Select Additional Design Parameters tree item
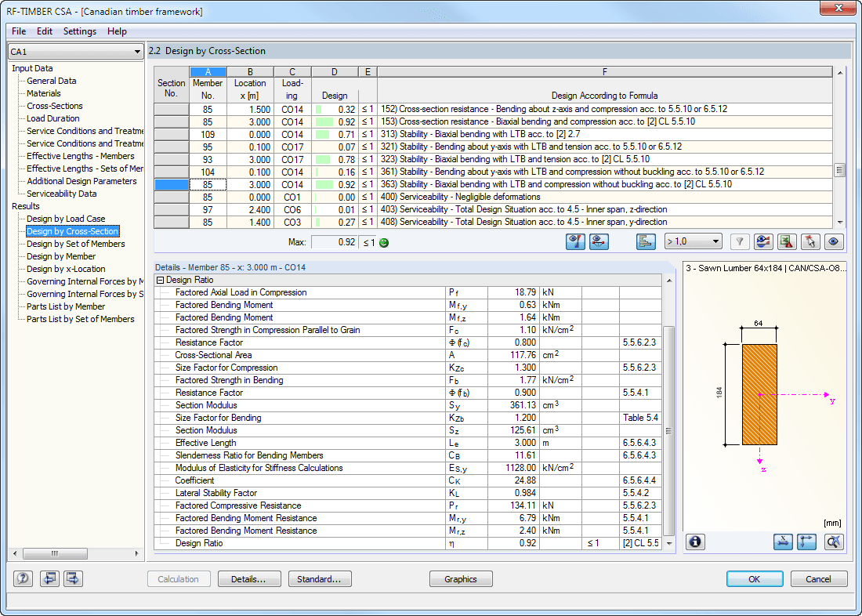Viewport: 862px width, 616px height. (x=82, y=181)
